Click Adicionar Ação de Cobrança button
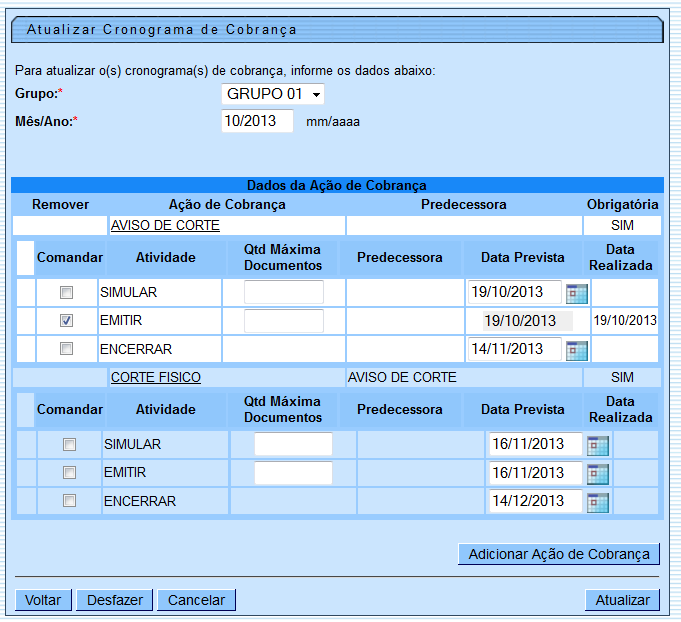681x622 pixels. pos(558,554)
